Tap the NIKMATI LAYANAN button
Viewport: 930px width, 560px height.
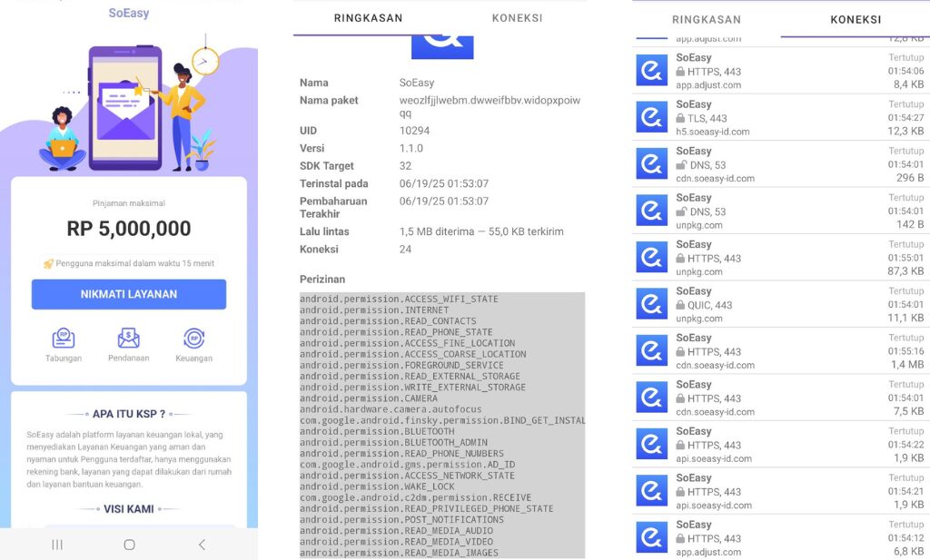pos(129,294)
